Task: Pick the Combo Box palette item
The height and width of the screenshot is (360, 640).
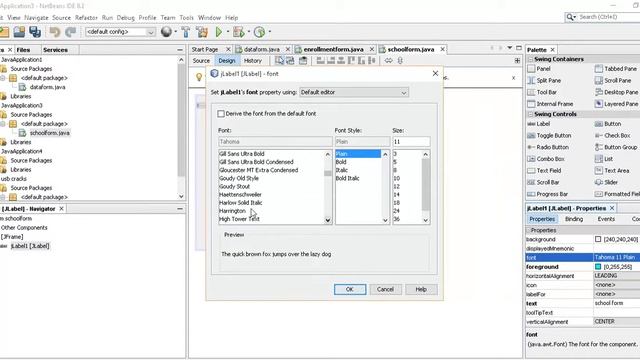Action: tap(546, 159)
